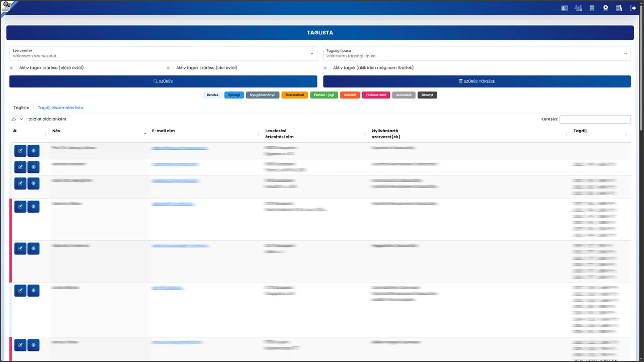Click the orange Tiszteletbeli legend badge
Viewport: 644px width, 362px height.
click(295, 95)
